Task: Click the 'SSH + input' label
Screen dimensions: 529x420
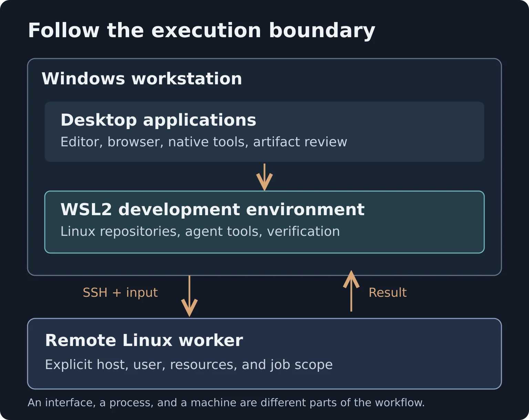Action: coord(120,293)
